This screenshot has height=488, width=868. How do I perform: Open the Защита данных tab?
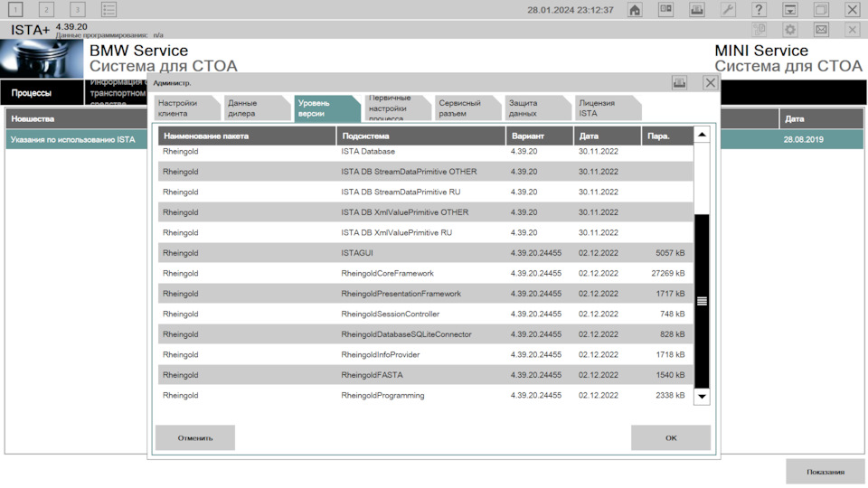[537, 108]
